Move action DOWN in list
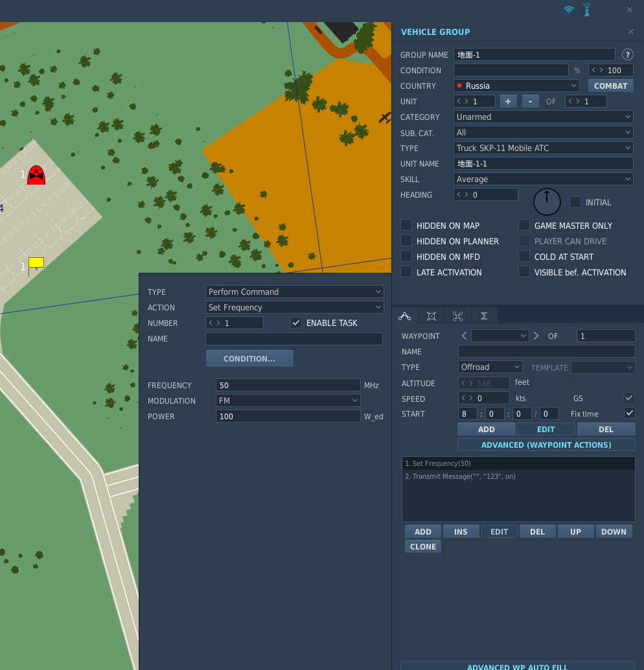644x670 pixels. click(614, 531)
